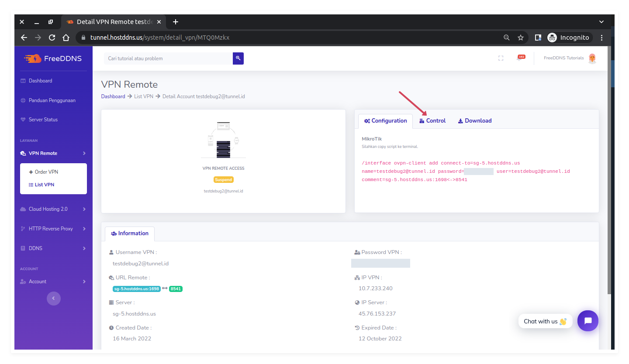Screen dimensions: 629x364
Task: Click IP Server value 45.76.153.237
Action: [377, 314]
